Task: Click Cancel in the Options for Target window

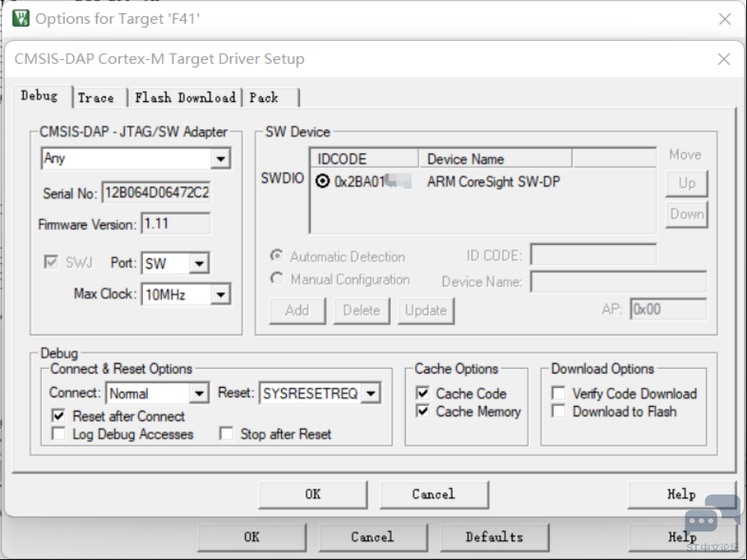Action: pos(373,537)
